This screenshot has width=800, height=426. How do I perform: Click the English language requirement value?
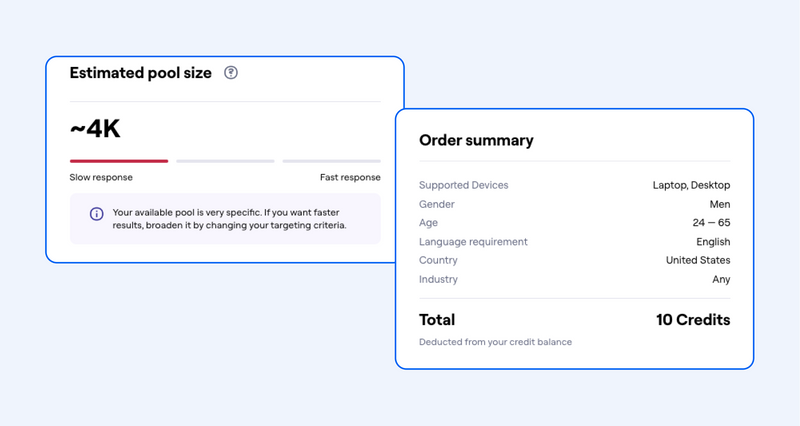713,242
